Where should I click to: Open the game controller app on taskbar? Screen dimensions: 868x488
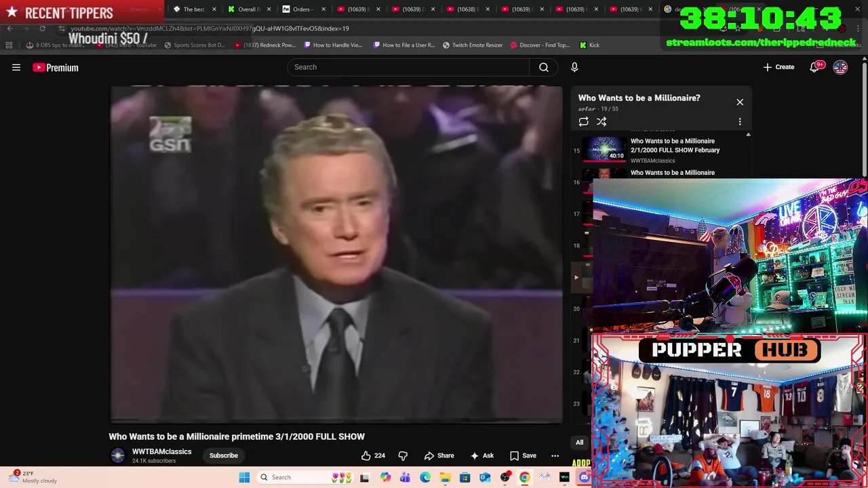click(x=545, y=478)
